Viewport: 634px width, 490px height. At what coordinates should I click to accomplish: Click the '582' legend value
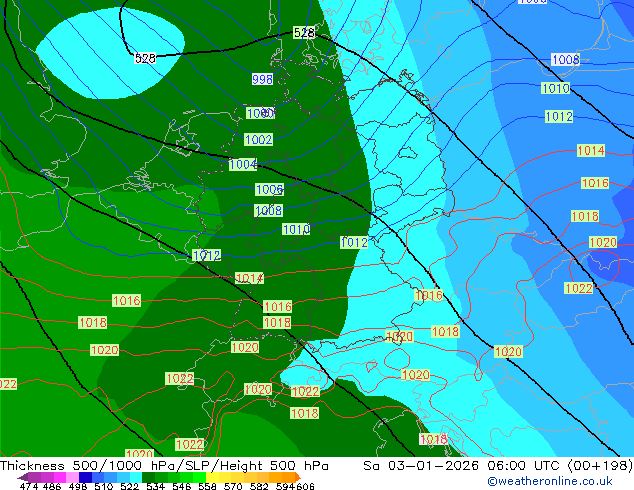[x=259, y=486]
